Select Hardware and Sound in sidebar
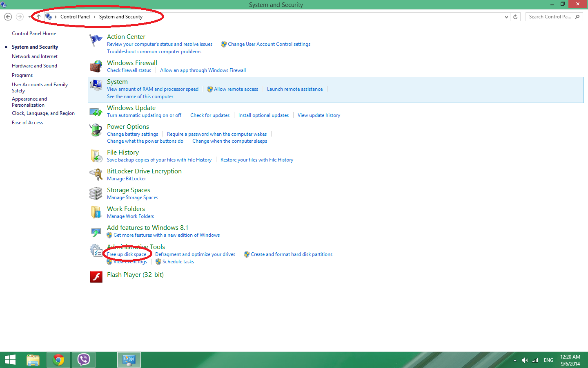The image size is (588, 368). click(x=34, y=66)
